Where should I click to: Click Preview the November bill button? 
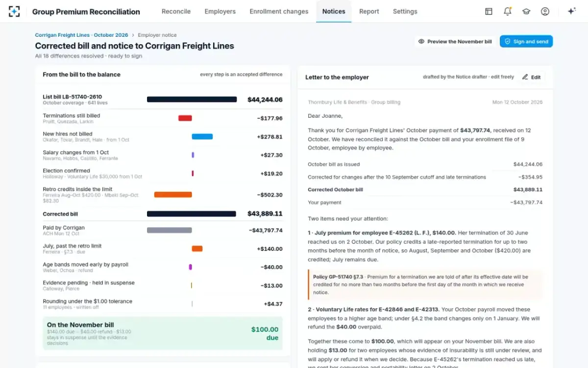tap(455, 42)
